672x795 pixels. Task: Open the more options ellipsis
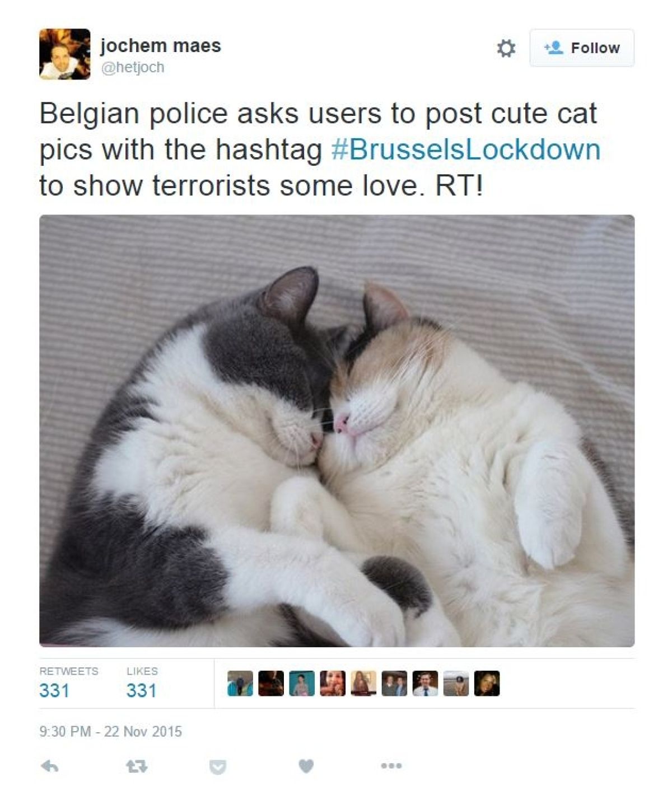391,765
